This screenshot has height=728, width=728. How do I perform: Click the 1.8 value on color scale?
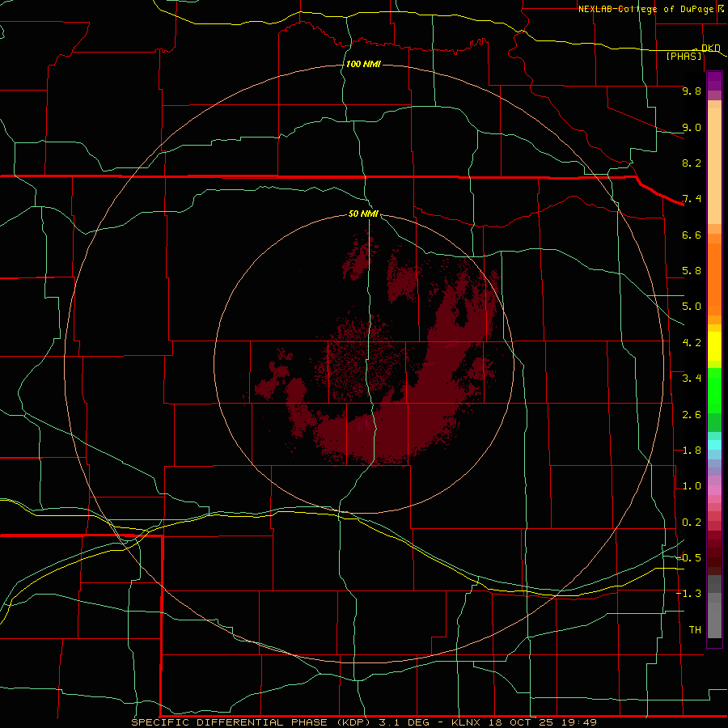click(x=692, y=451)
